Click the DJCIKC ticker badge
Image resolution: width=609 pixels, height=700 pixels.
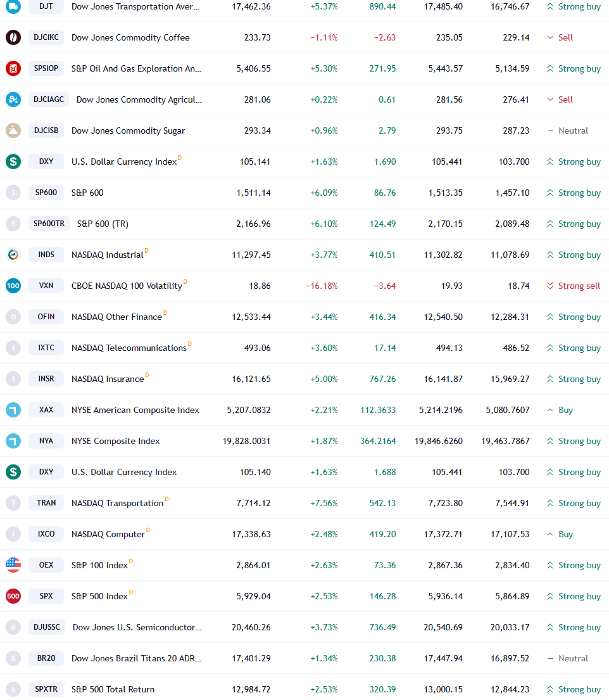(x=46, y=37)
